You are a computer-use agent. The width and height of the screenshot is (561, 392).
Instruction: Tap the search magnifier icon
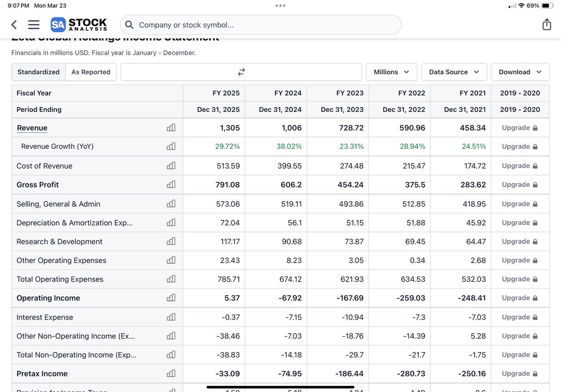click(x=129, y=25)
